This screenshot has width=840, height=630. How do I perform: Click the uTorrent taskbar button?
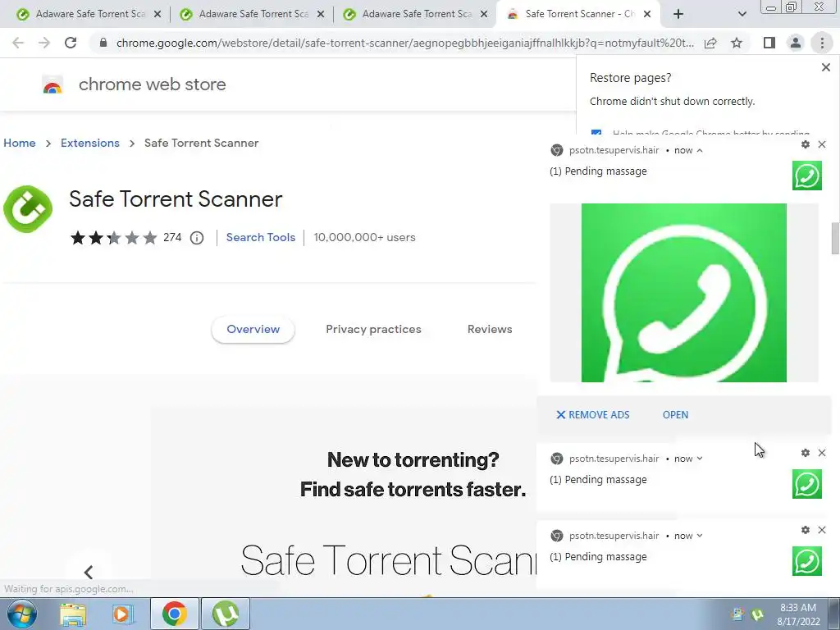(226, 614)
